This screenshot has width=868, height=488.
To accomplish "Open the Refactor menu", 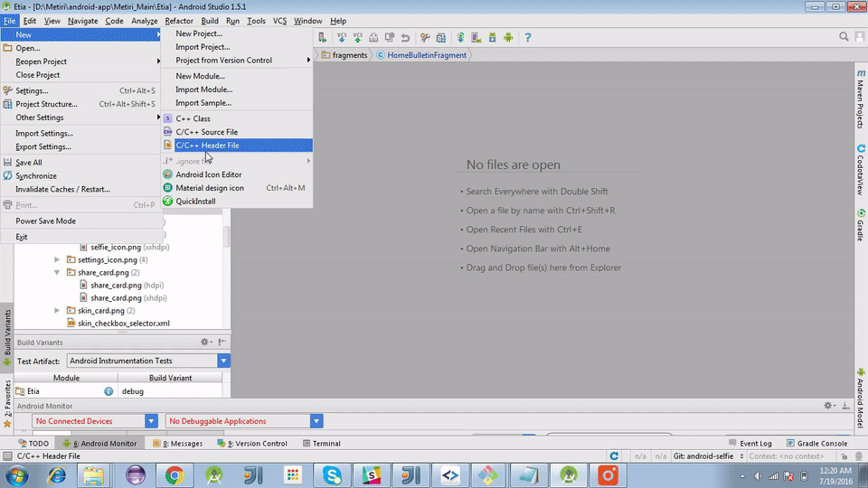I will (x=179, y=21).
